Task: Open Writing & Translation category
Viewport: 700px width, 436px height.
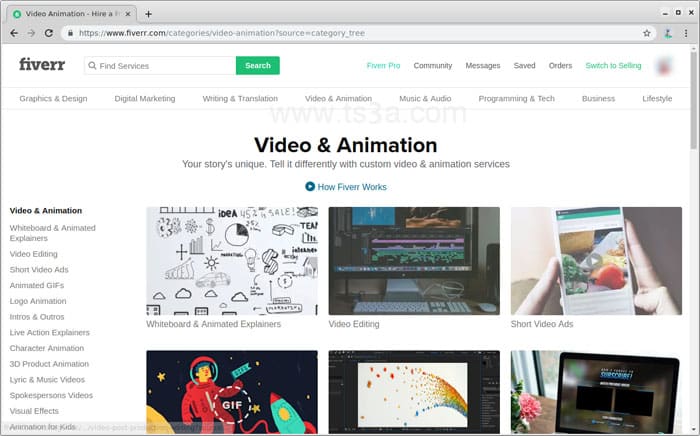Action: 240,99
